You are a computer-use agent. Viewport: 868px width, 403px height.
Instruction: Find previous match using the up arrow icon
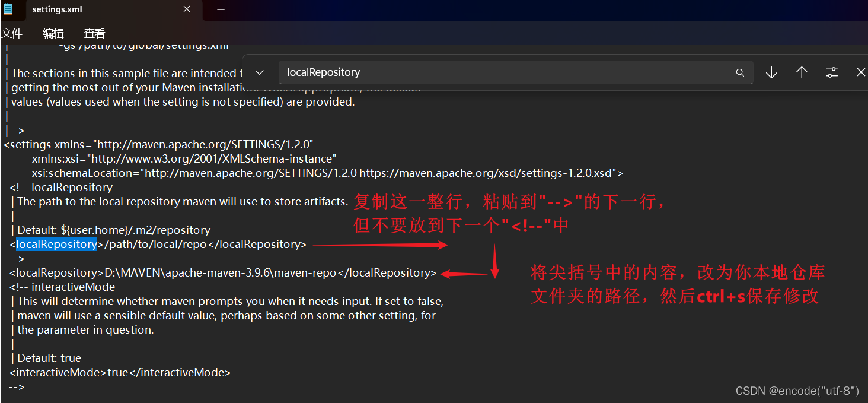click(802, 72)
